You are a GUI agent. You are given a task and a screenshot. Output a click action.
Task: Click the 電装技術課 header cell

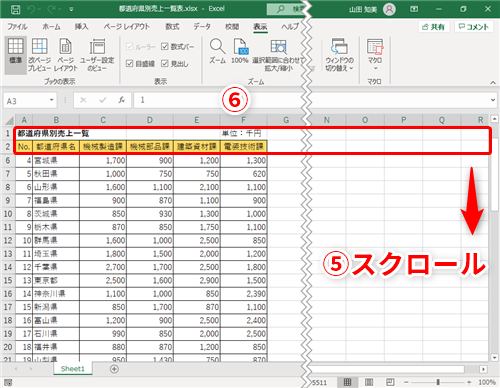244,146
